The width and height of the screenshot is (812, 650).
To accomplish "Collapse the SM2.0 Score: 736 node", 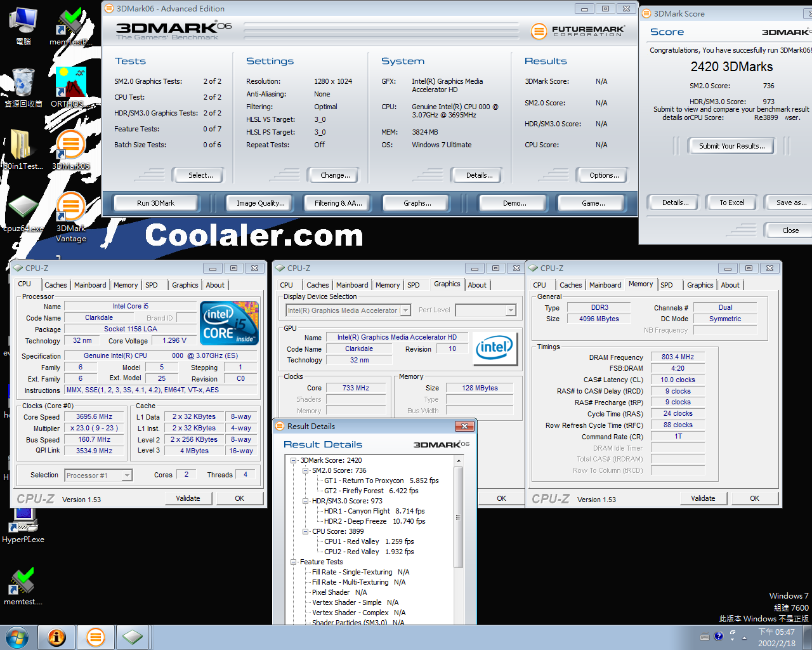I will (305, 470).
